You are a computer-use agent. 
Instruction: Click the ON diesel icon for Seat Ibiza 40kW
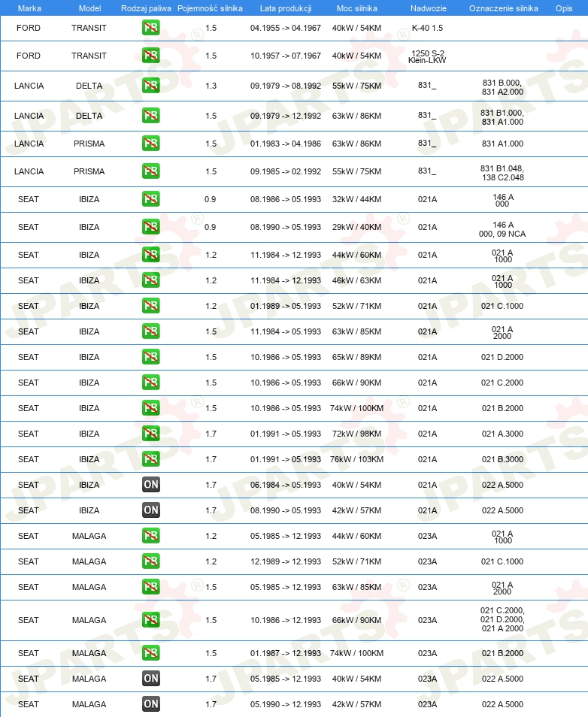tap(150, 485)
